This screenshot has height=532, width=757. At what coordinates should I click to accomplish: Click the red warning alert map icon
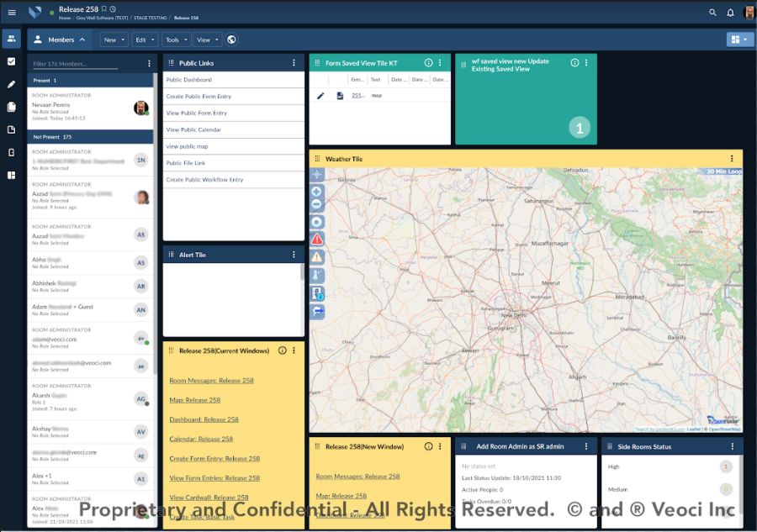coord(317,239)
